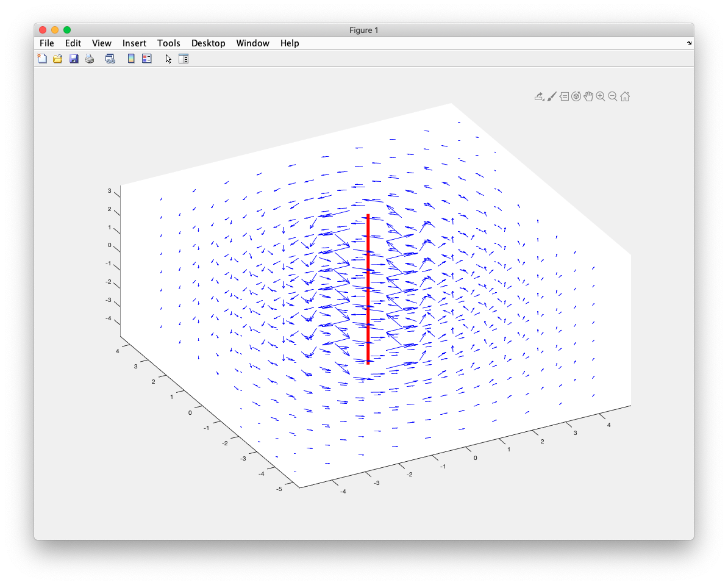This screenshot has height=585, width=728.
Task: Activate the Zoom Out magnifier
Action: (612, 96)
